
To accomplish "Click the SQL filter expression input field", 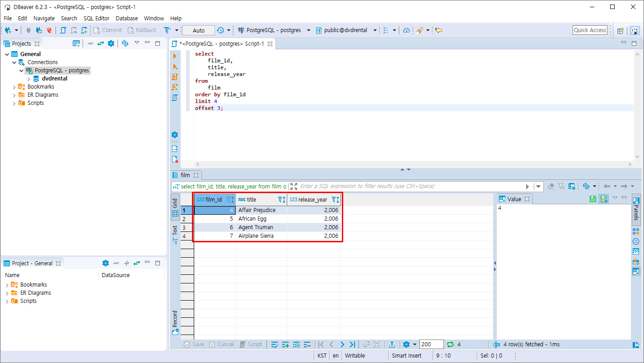I will (x=411, y=186).
